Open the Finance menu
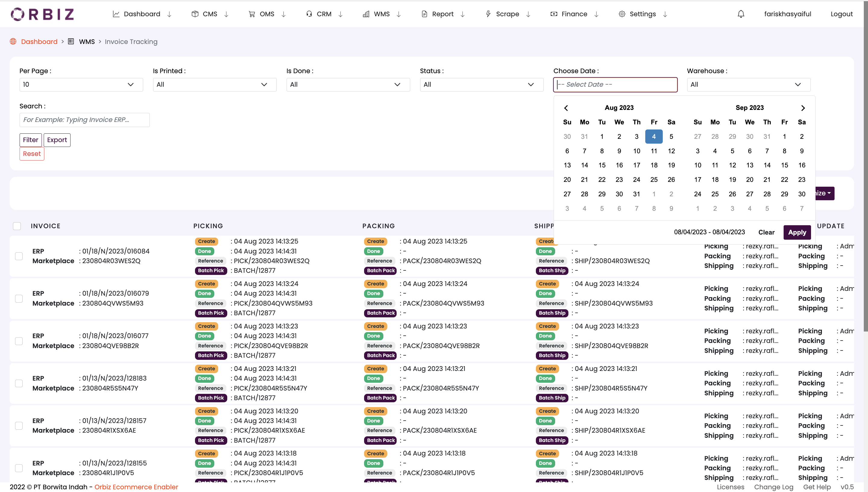Image resolution: width=868 pixels, height=492 pixels. [574, 14]
